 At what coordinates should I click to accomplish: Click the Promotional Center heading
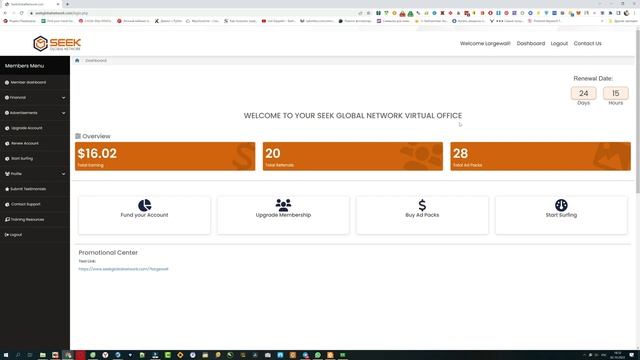click(108, 253)
